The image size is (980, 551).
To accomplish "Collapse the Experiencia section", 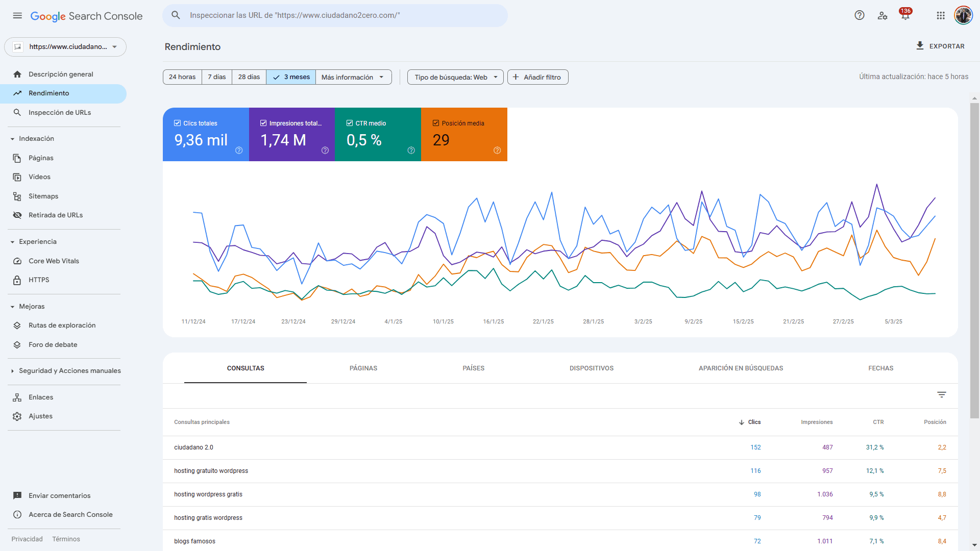I will click(x=12, y=242).
